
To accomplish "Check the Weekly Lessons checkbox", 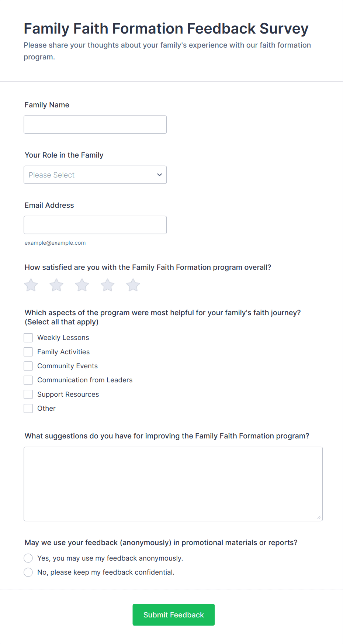I will tap(28, 338).
